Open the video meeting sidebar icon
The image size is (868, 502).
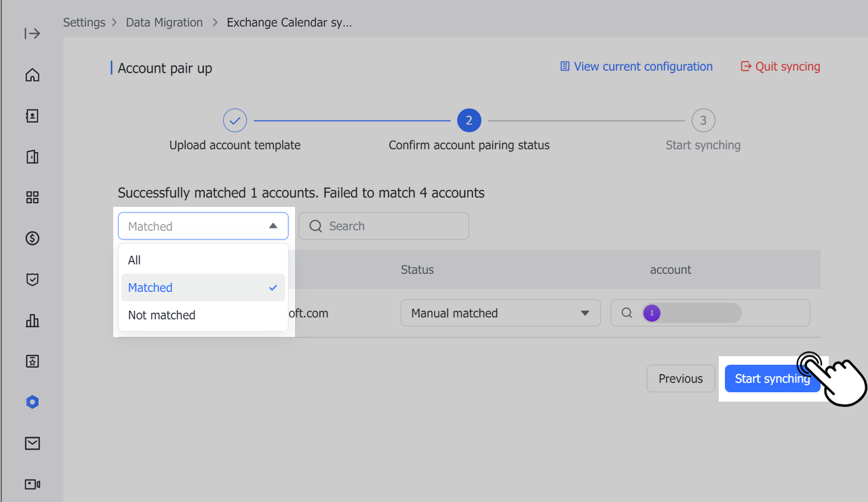tap(32, 484)
